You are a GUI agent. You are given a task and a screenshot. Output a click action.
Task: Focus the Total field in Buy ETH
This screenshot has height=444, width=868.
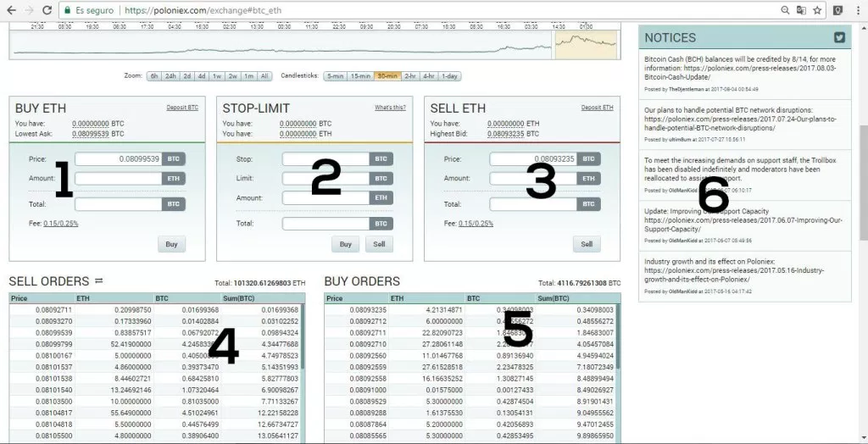pos(119,204)
